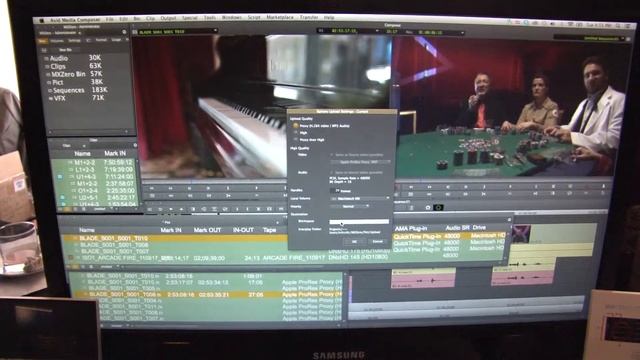Open the Clip menu
Image resolution: width=640 pixels, height=360 pixels.
[150, 18]
